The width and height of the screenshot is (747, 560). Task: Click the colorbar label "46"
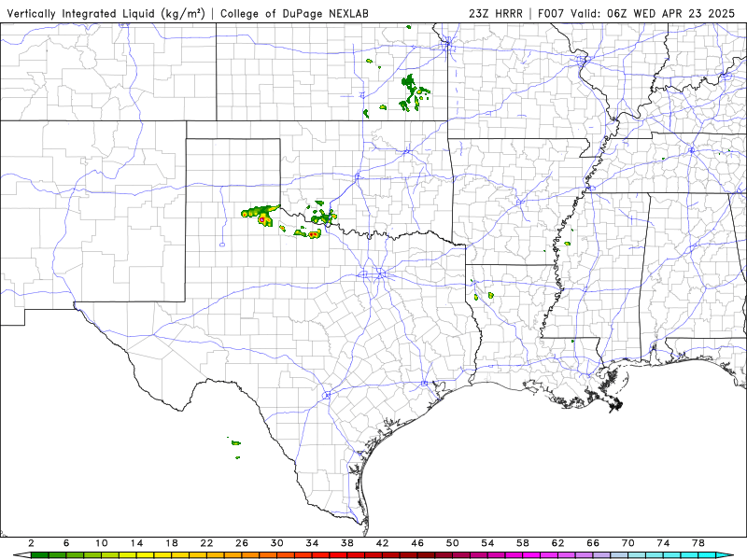pyautogui.click(x=417, y=543)
